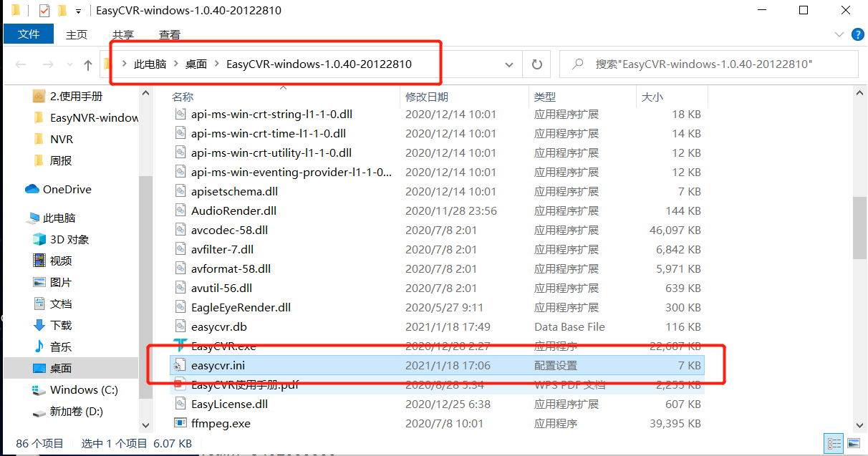Screen dimensions: 868x456
Task: Open Help with the blue question mark icon
Action: 857,34
